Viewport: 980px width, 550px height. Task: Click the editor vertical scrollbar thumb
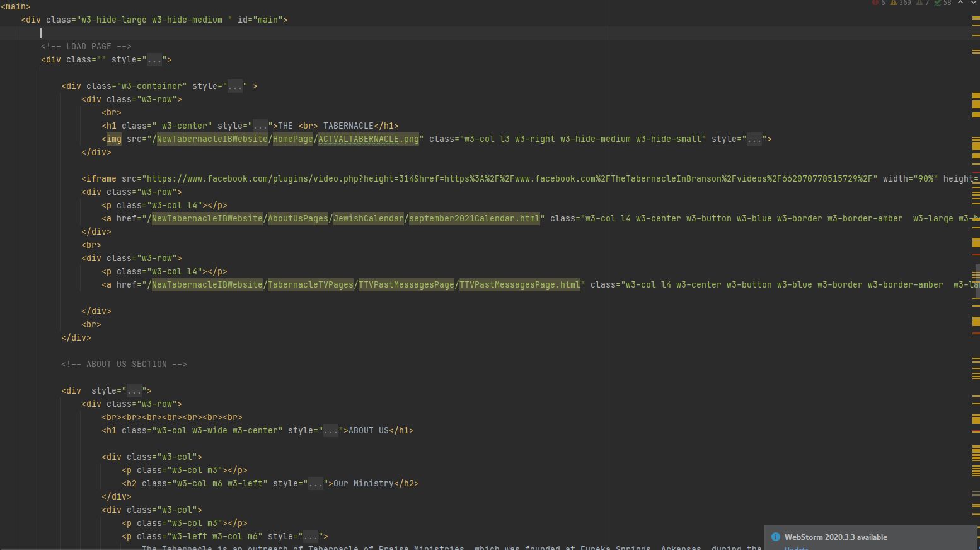point(977,280)
